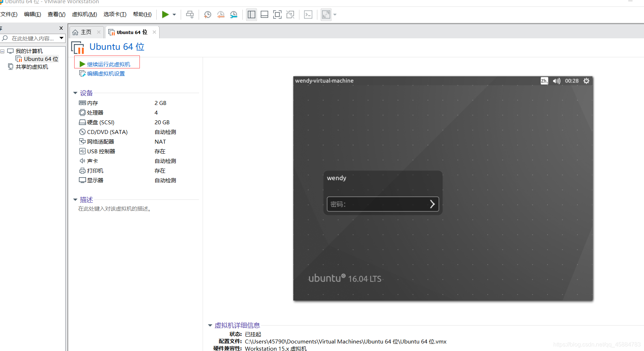Click the login arrow next to password

coord(432,204)
